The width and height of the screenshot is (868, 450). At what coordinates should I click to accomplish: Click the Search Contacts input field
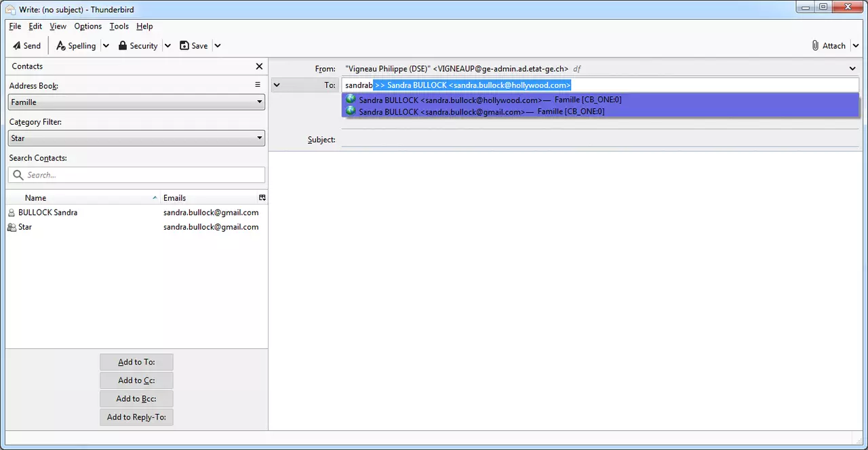tap(144, 175)
